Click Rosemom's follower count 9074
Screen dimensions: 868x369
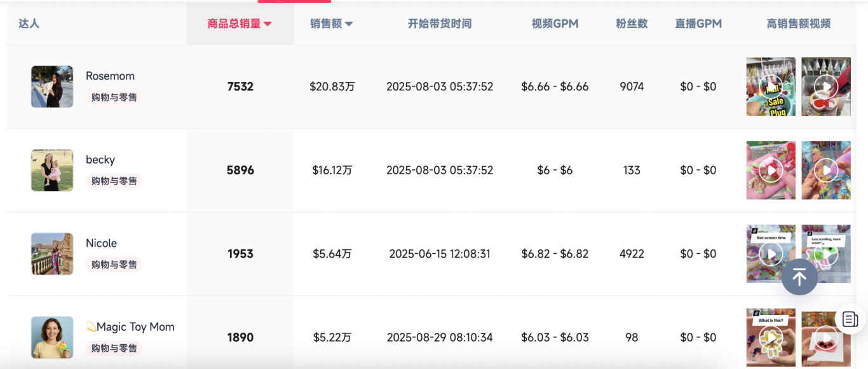[632, 87]
